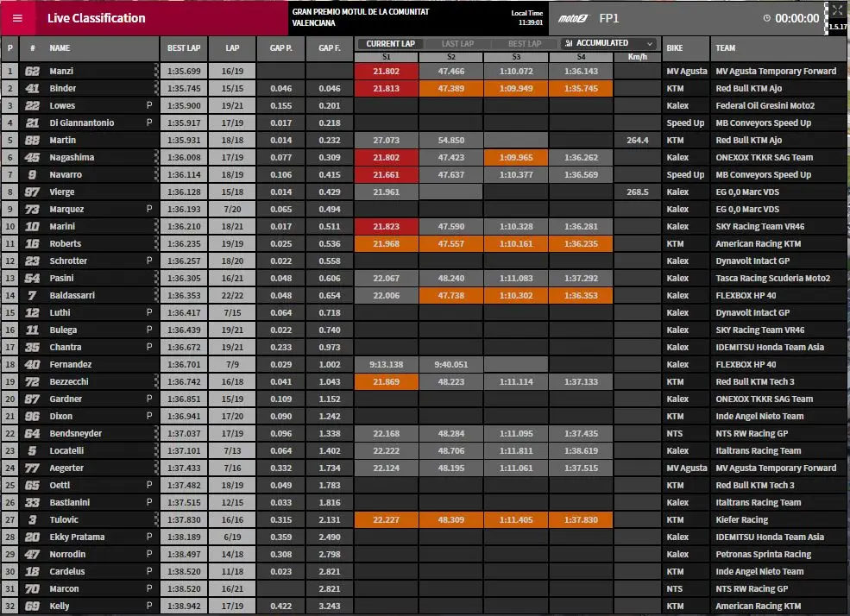Click the Local Time 11:39:01 display
The width and height of the screenshot is (850, 616).
click(527, 18)
